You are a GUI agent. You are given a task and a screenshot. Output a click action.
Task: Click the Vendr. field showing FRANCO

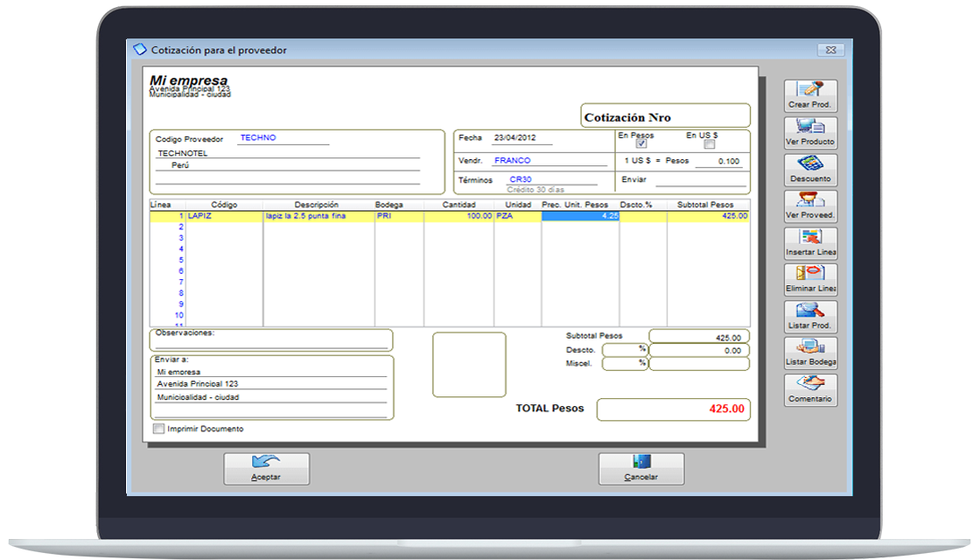[x=549, y=161]
